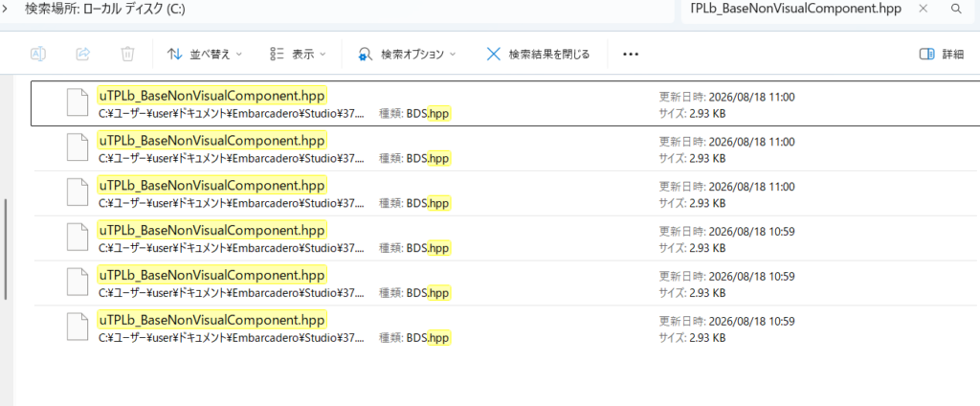Click the navigation pane scrollbar on the left
The width and height of the screenshot is (980, 406).
[6, 249]
